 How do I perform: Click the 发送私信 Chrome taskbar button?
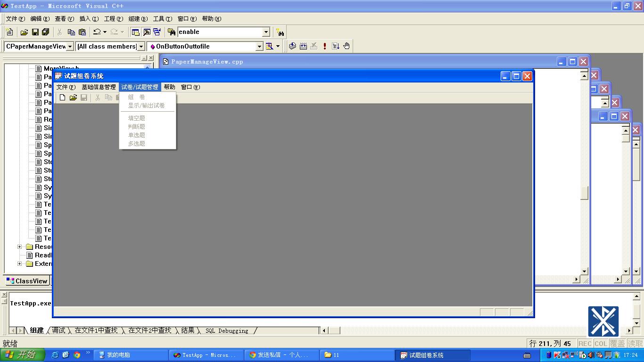pyautogui.click(x=281, y=355)
